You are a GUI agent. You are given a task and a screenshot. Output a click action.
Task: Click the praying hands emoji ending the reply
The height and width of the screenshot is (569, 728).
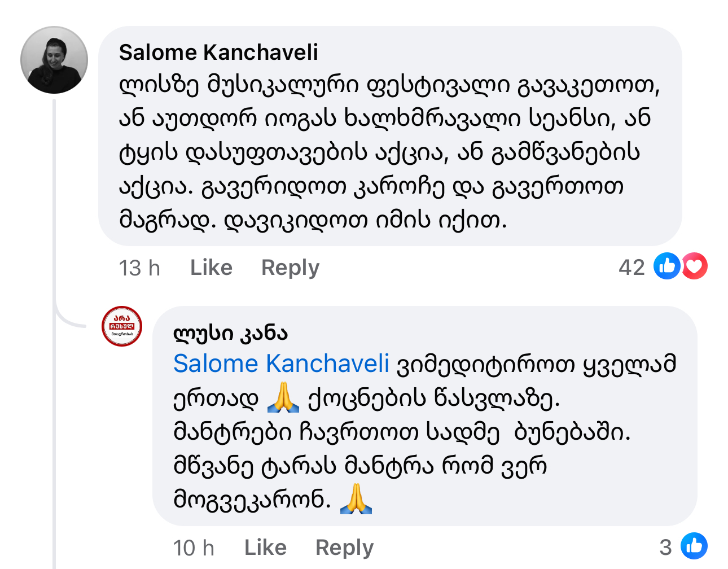(356, 499)
